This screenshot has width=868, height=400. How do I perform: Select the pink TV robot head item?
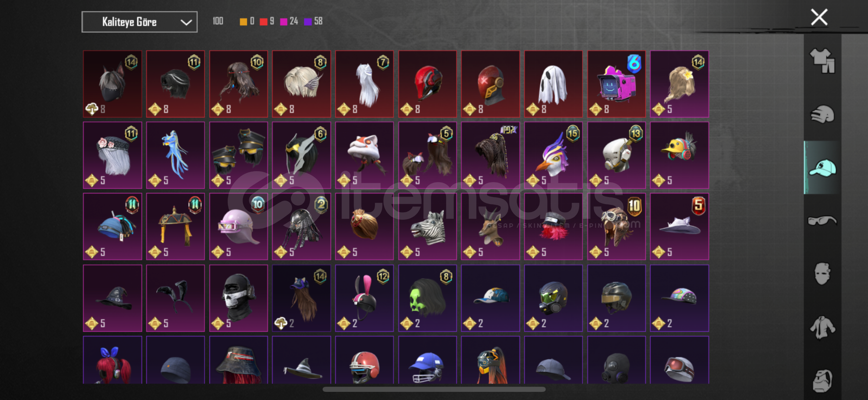616,84
